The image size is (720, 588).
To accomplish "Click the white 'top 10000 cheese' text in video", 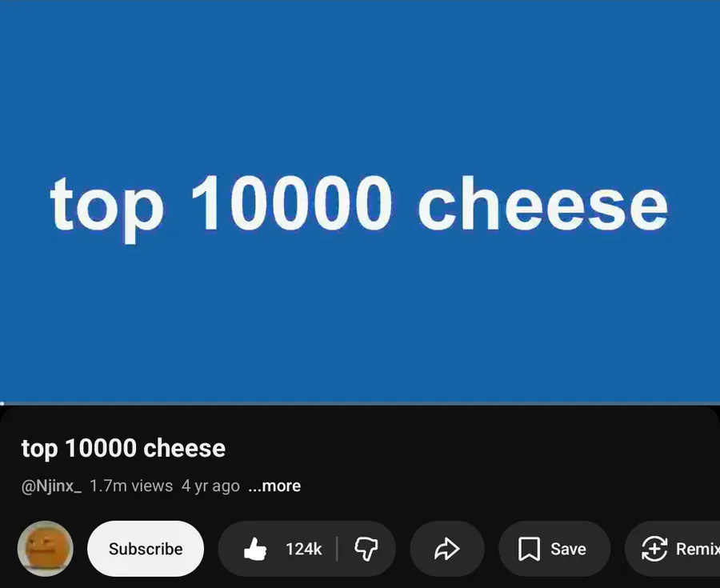I will pos(358,204).
